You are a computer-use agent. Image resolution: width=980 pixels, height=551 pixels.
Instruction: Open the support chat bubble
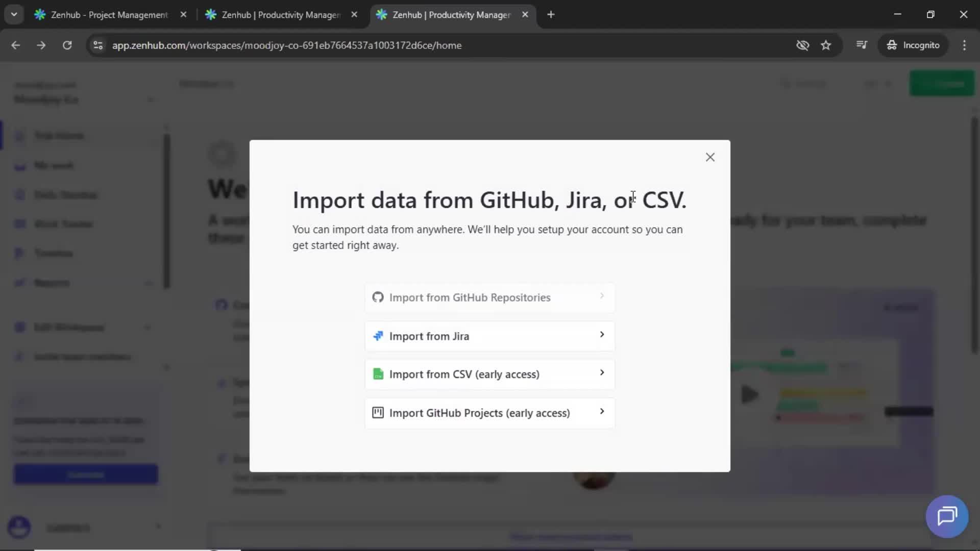[946, 516]
